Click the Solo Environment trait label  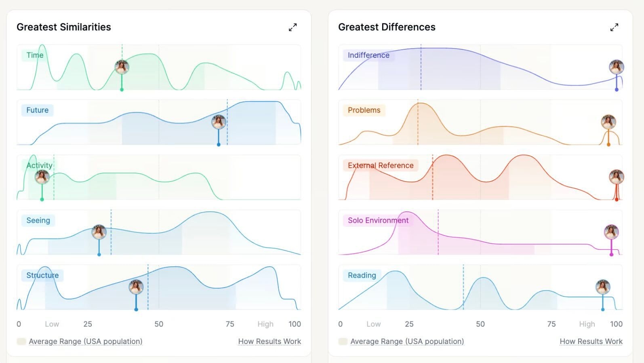(378, 220)
